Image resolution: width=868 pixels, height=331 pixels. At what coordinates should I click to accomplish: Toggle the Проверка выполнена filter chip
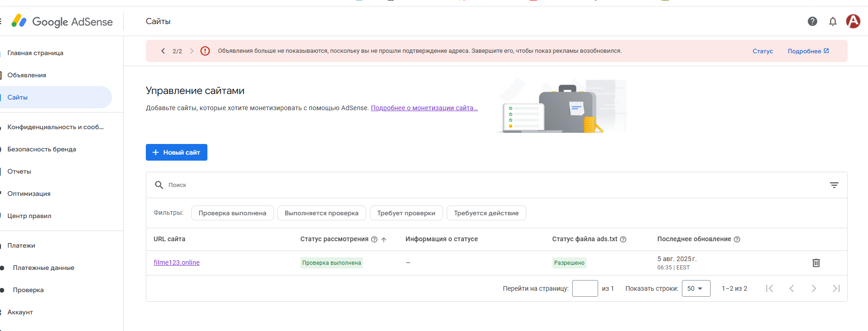point(232,213)
